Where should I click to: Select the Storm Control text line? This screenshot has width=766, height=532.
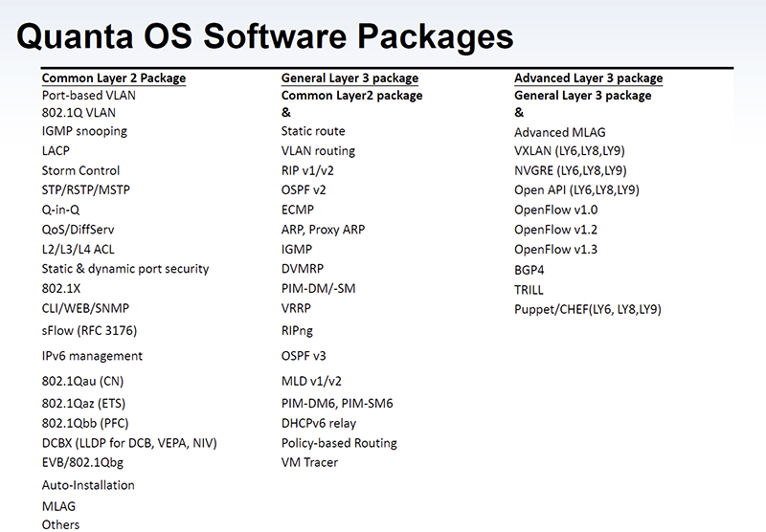[80, 170]
